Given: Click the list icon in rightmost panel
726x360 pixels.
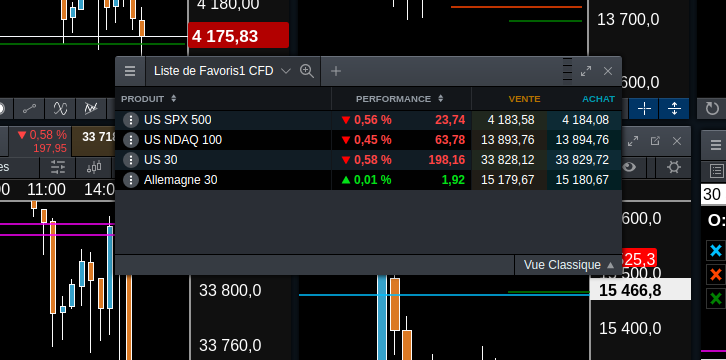Looking at the screenshot, I should tap(716, 172).
